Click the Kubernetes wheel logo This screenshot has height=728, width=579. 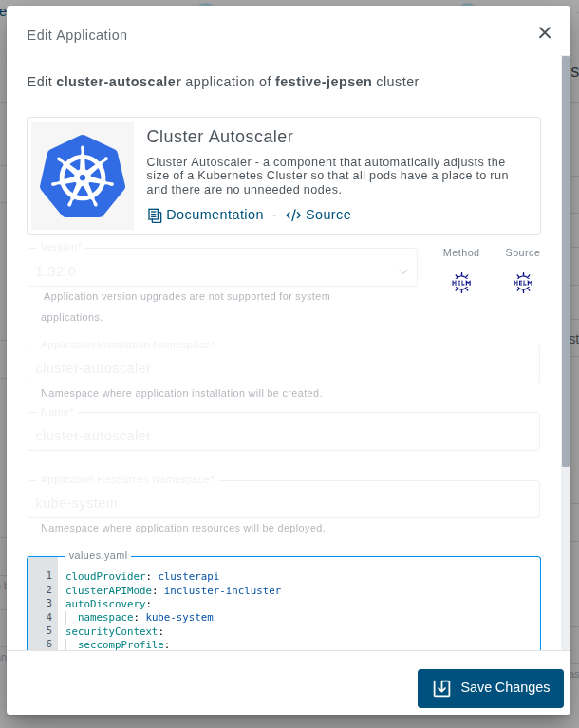[83, 177]
